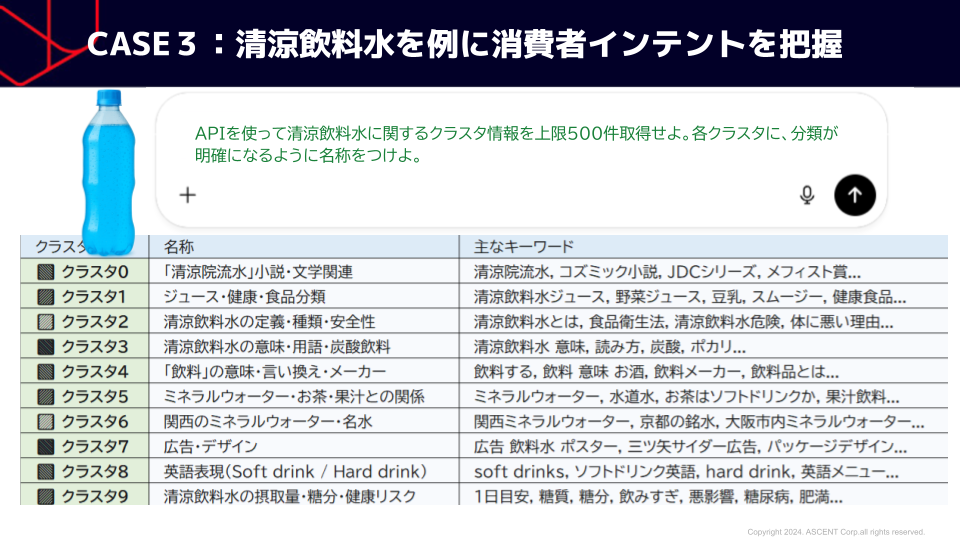Click the plus attachment icon in prompt box

click(x=187, y=195)
